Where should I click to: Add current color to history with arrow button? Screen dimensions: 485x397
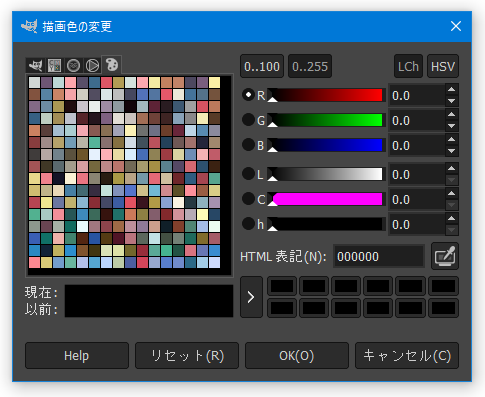click(251, 297)
